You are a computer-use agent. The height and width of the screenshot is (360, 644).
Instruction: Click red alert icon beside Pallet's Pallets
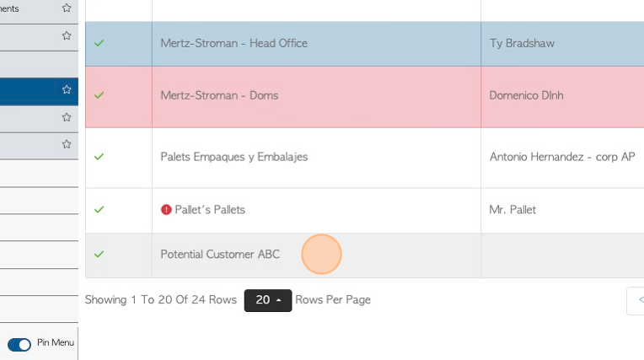click(x=166, y=210)
